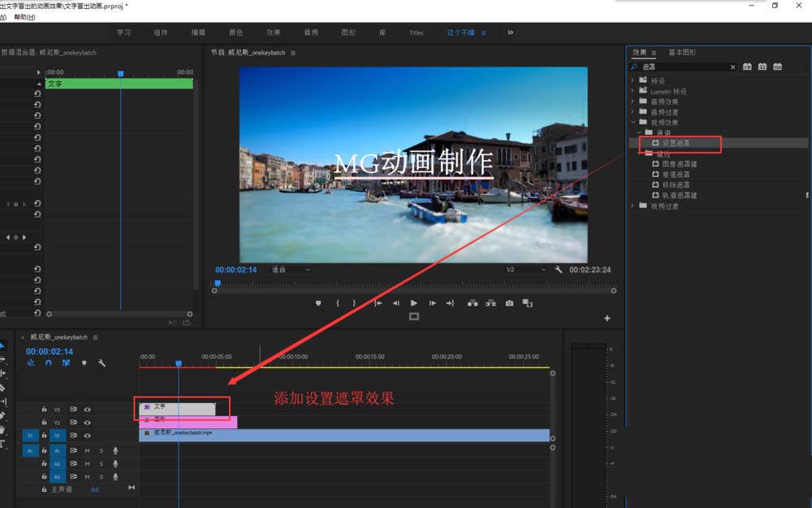
Task: Open the zoom level 适合 dropdown
Action: pyautogui.click(x=291, y=270)
